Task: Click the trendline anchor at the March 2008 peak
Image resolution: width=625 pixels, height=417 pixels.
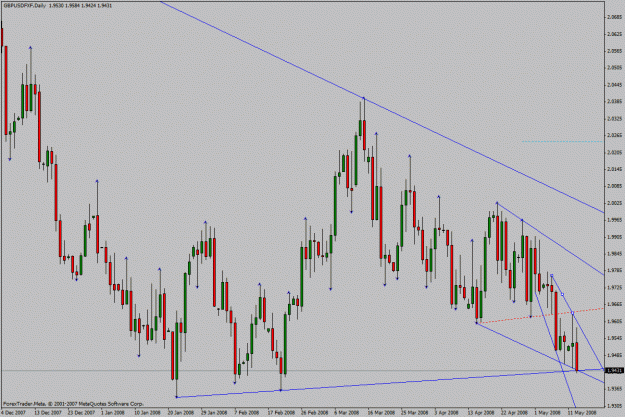Action: 364,98
